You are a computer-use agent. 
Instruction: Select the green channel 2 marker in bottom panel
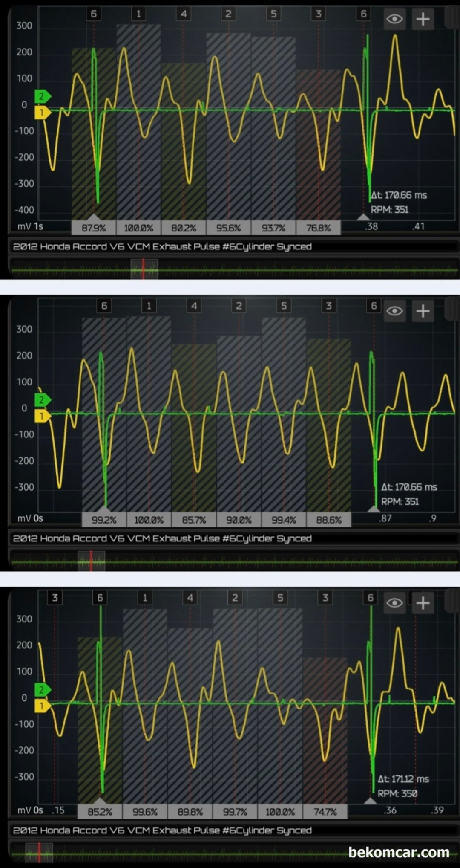coord(42,689)
